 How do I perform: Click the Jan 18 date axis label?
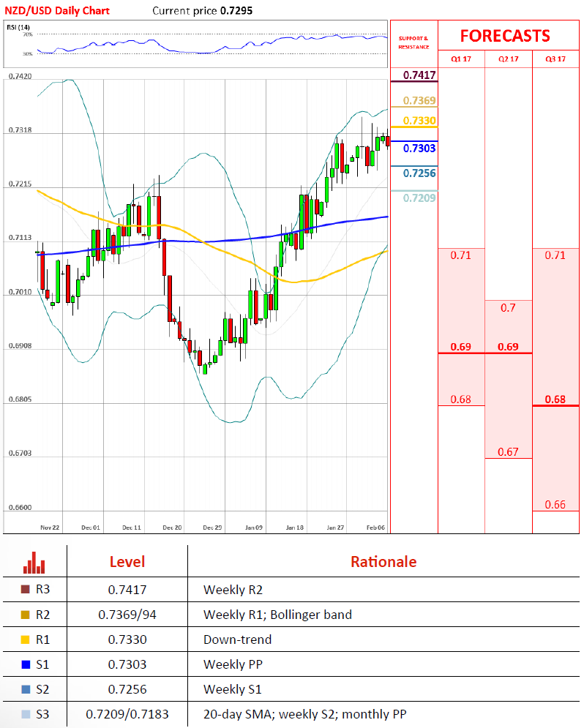(x=294, y=528)
